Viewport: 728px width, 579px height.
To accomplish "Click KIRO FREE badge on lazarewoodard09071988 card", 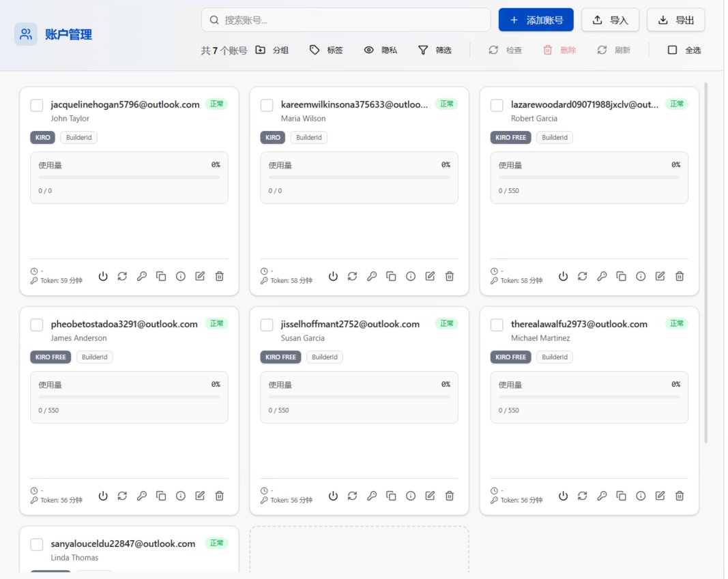I will click(511, 137).
